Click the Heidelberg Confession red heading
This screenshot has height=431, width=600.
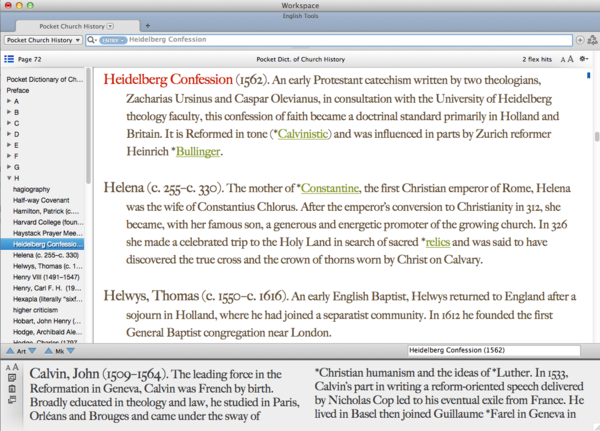168,80
